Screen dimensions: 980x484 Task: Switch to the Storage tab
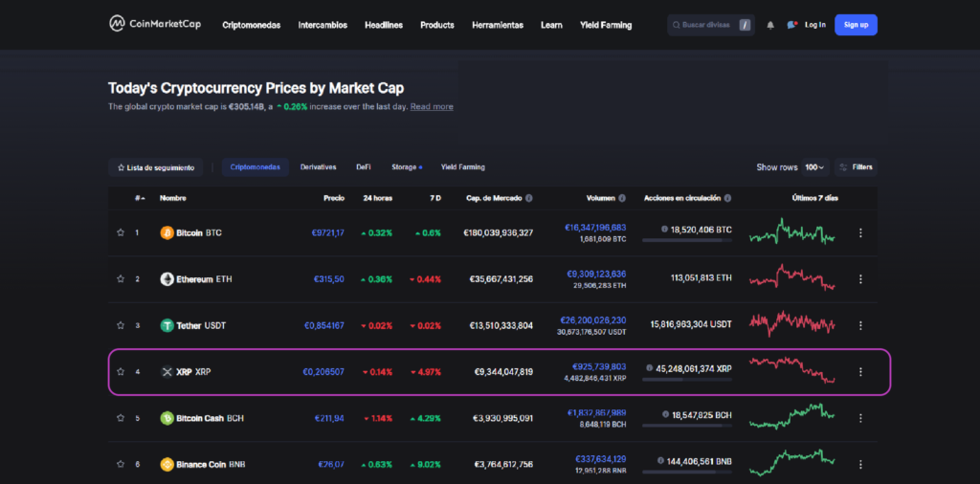[x=406, y=167]
